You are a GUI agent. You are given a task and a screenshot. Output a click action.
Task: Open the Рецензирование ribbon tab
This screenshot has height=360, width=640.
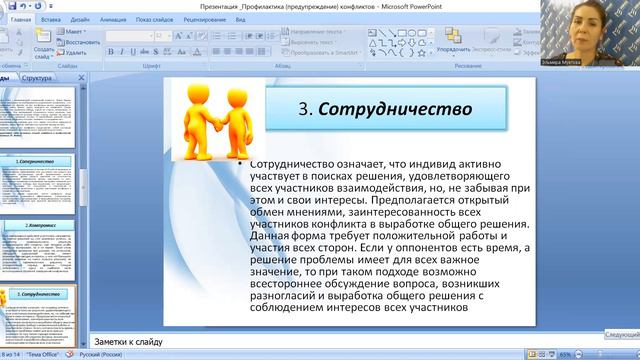(x=204, y=19)
